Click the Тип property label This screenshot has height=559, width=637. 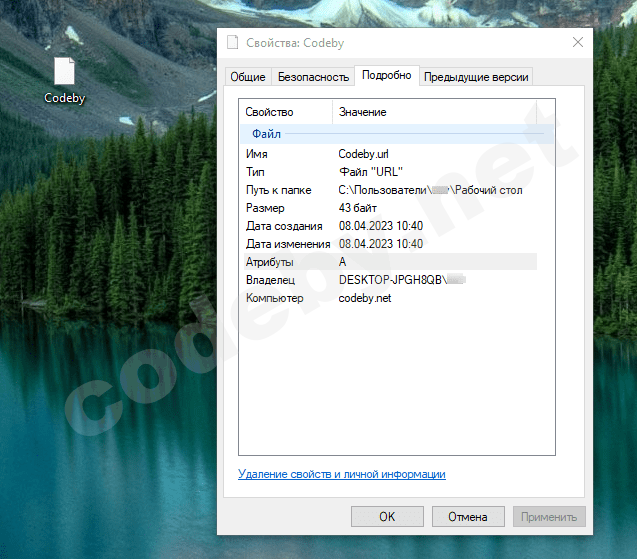[255, 172]
